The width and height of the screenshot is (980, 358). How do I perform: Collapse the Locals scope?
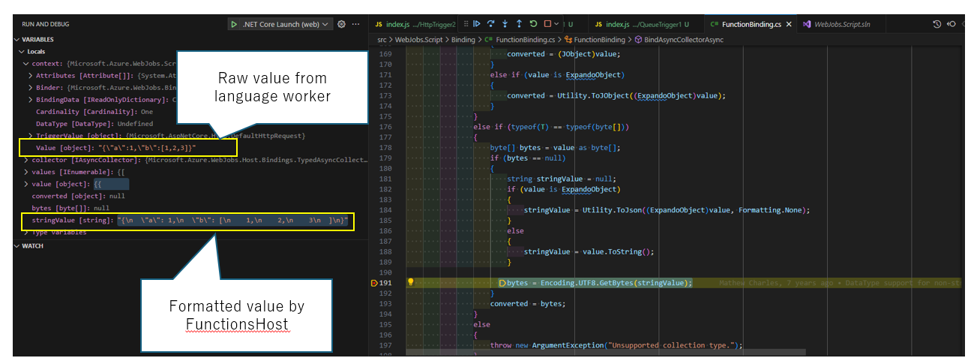(x=21, y=52)
